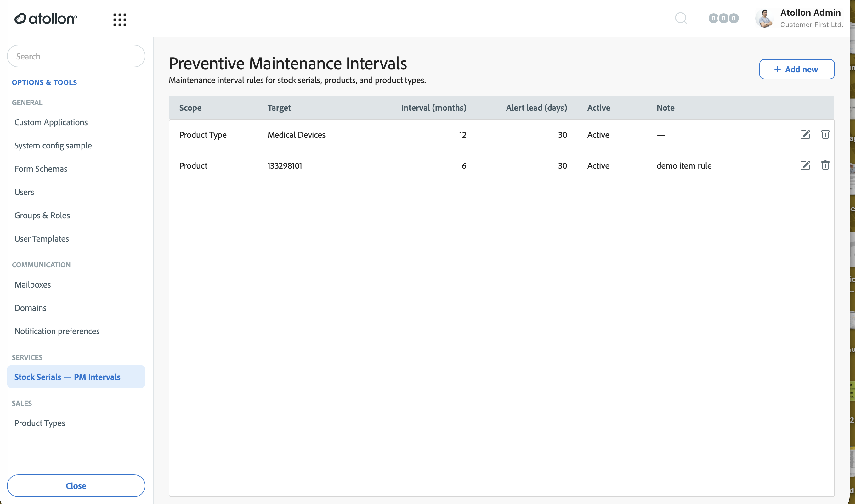Open Form Schemas

pos(41,169)
